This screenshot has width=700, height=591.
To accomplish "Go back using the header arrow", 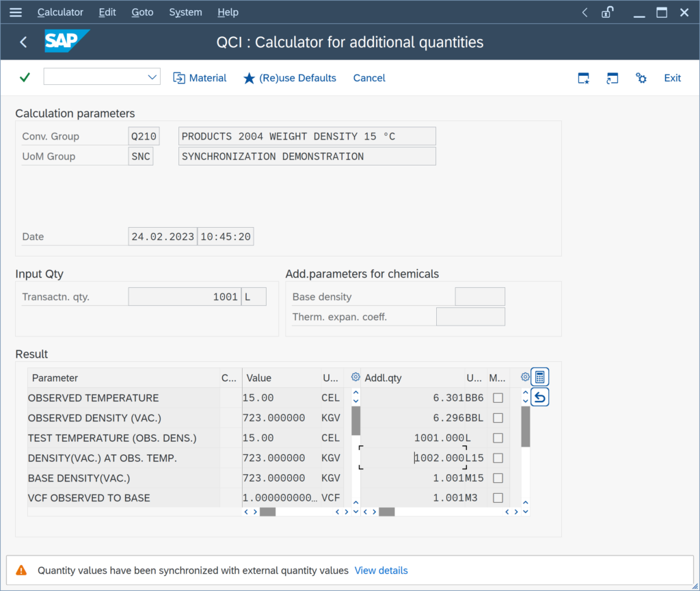I will click(x=23, y=42).
